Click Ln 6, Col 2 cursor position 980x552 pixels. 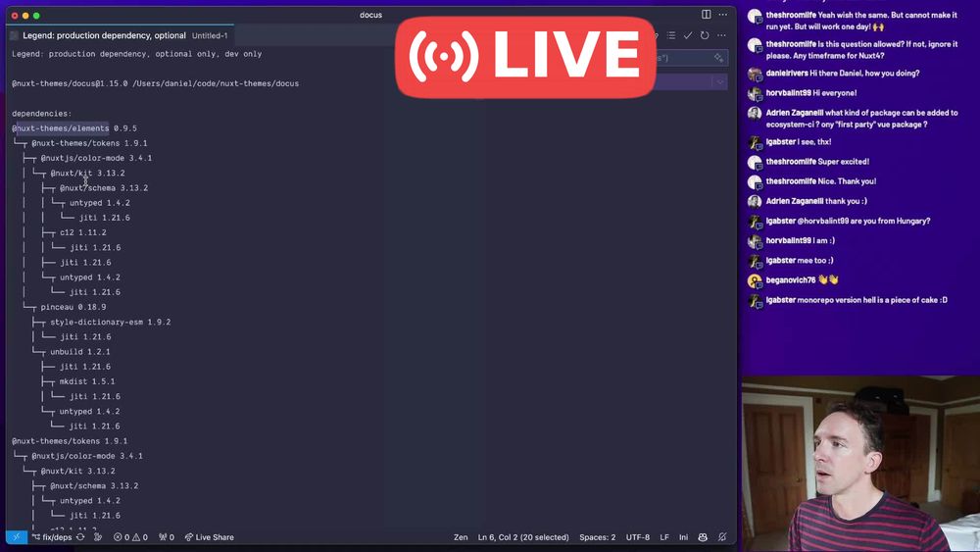[x=523, y=537]
